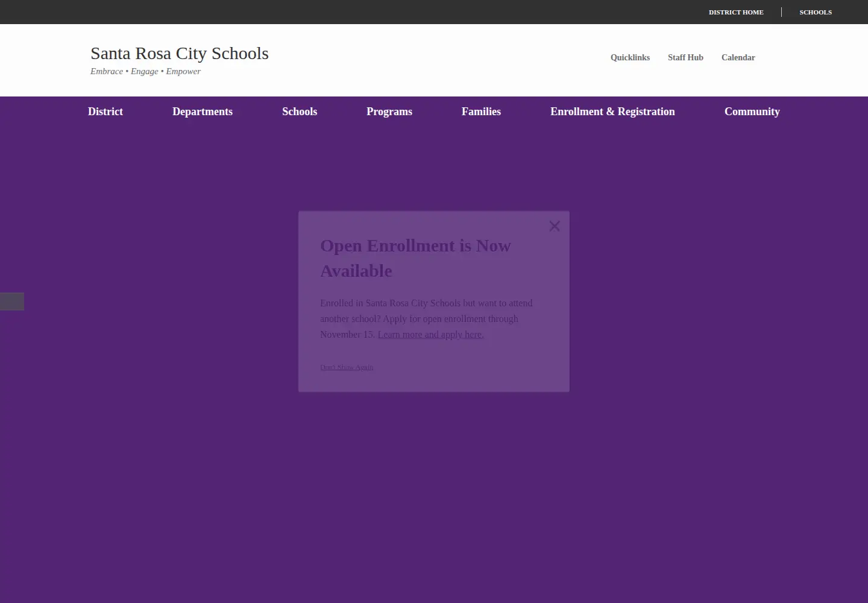Click Quicklinks in the header
868x603 pixels.
pyautogui.click(x=630, y=57)
